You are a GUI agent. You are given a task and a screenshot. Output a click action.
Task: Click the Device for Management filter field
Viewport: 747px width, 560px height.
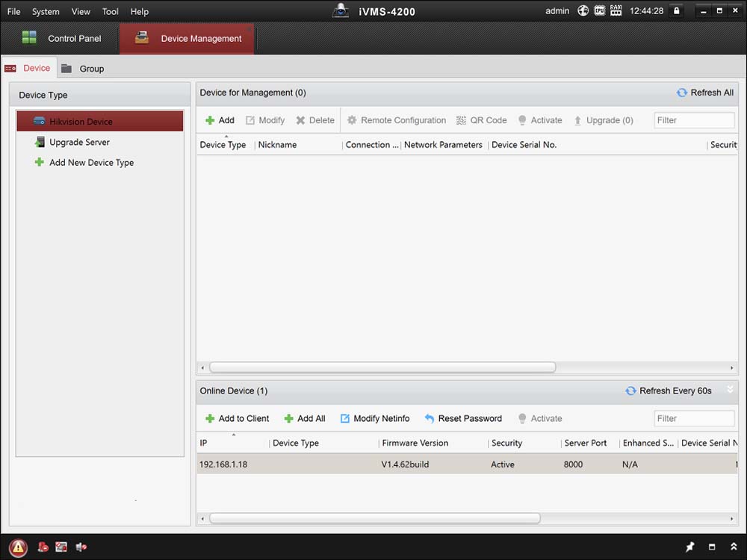pyautogui.click(x=693, y=120)
